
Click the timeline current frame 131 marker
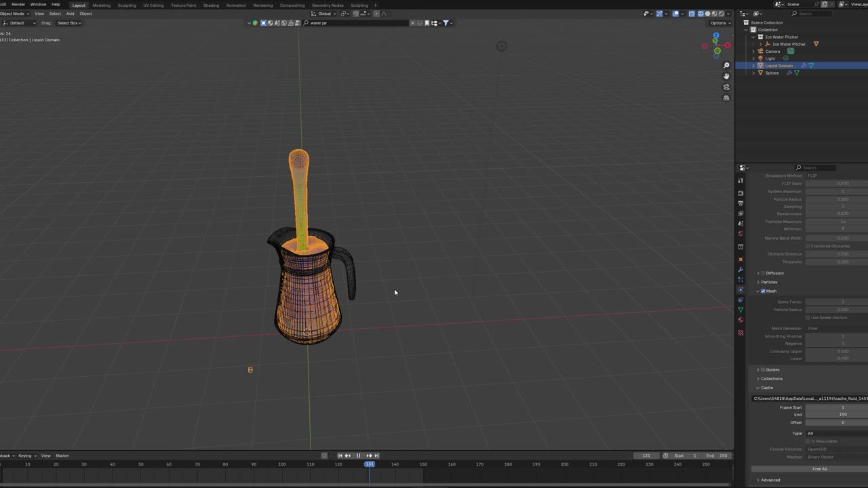370,464
